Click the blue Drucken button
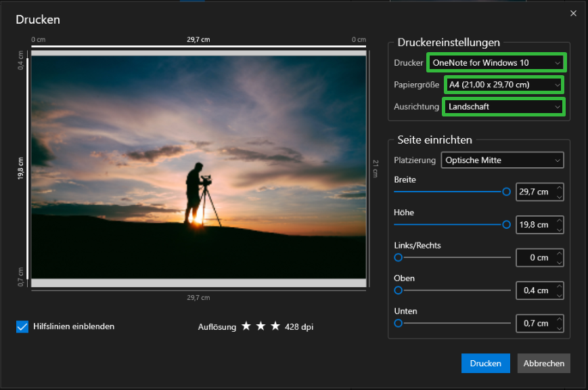Viewport: 588px width, 390px height. point(485,364)
